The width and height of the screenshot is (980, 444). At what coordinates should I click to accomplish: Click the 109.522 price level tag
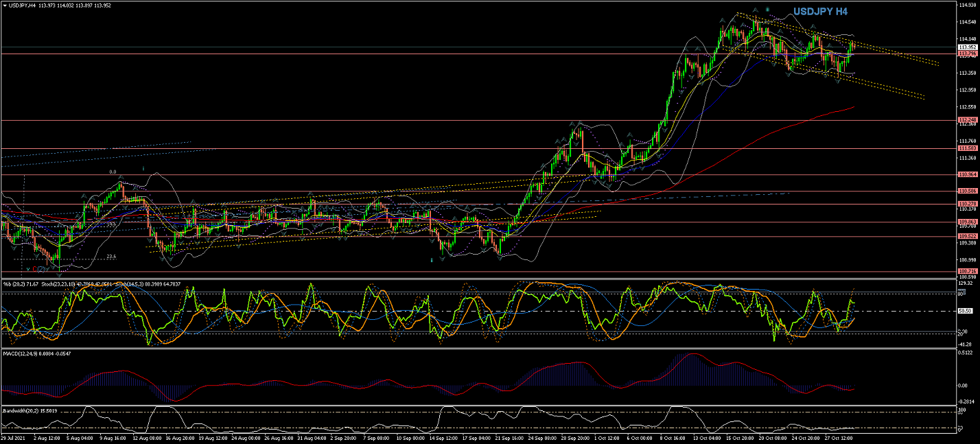[968, 236]
